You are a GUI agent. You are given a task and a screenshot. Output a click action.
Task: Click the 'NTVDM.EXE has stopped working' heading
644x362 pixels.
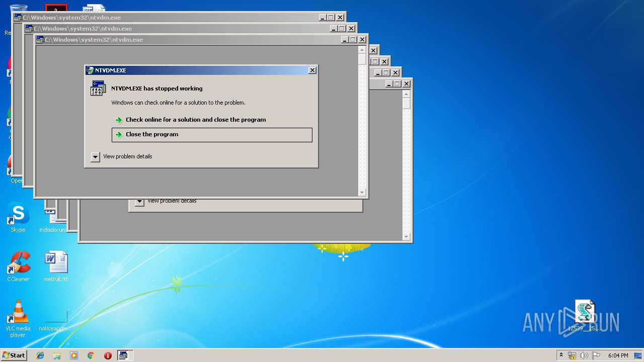pyautogui.click(x=157, y=88)
